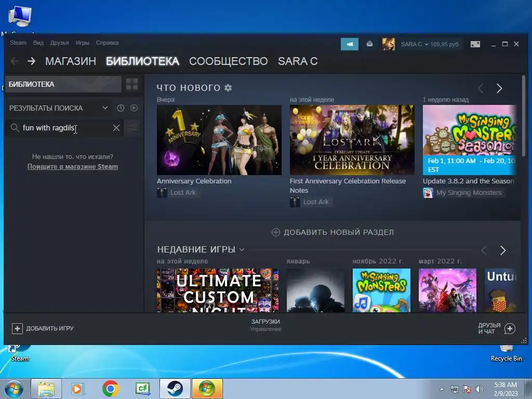
Task: Expand the НЕДАВНИЕ ИГРЫ dropdown
Action: [x=242, y=250]
